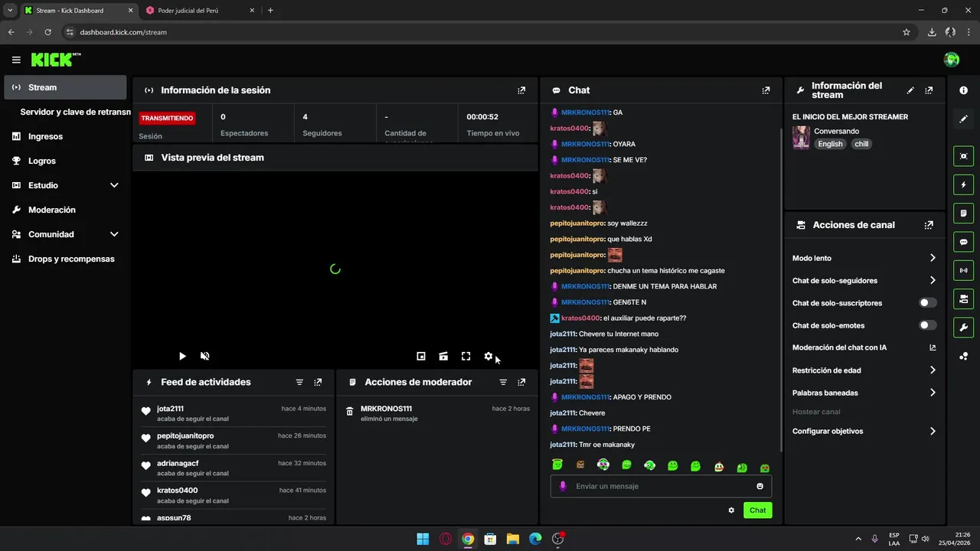
Task: Focus the Enviar un mensaje input field
Action: coord(661,486)
